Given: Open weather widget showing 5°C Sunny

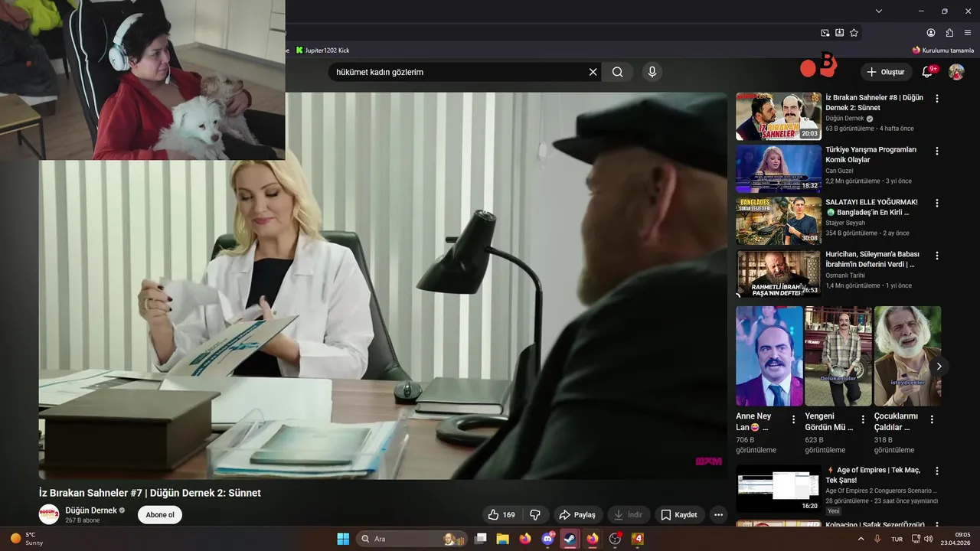Looking at the screenshot, I should [x=27, y=539].
